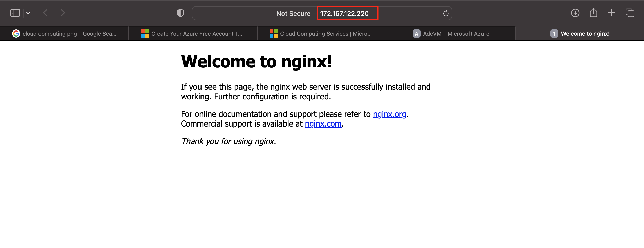Go forward to the next page
644x248 pixels.
[x=63, y=13]
